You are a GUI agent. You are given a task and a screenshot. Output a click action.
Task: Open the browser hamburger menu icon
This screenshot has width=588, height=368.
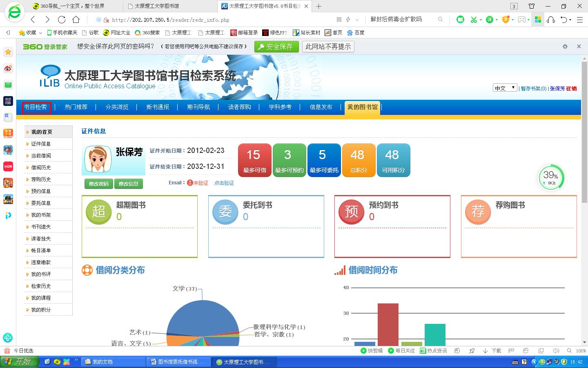tap(579, 20)
